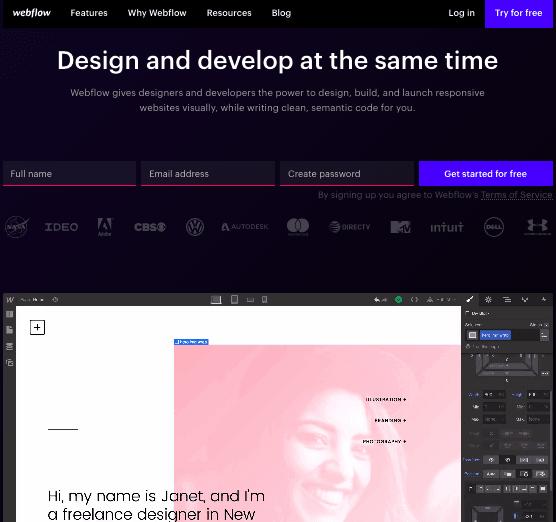Viewport: 556px width, 522px height.
Task: Click the Designer W logo icon
Action: pyautogui.click(x=10, y=300)
